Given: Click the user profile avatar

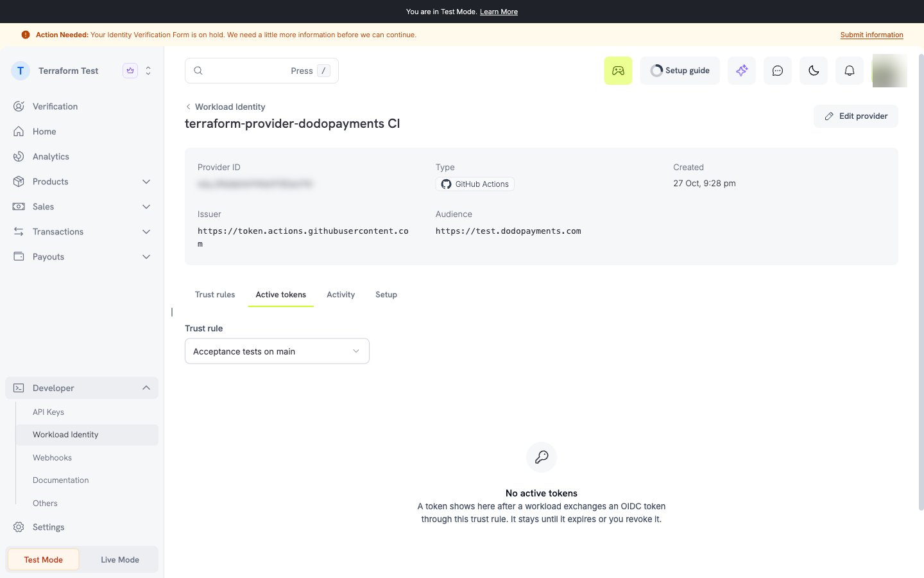Looking at the screenshot, I should click(x=889, y=71).
